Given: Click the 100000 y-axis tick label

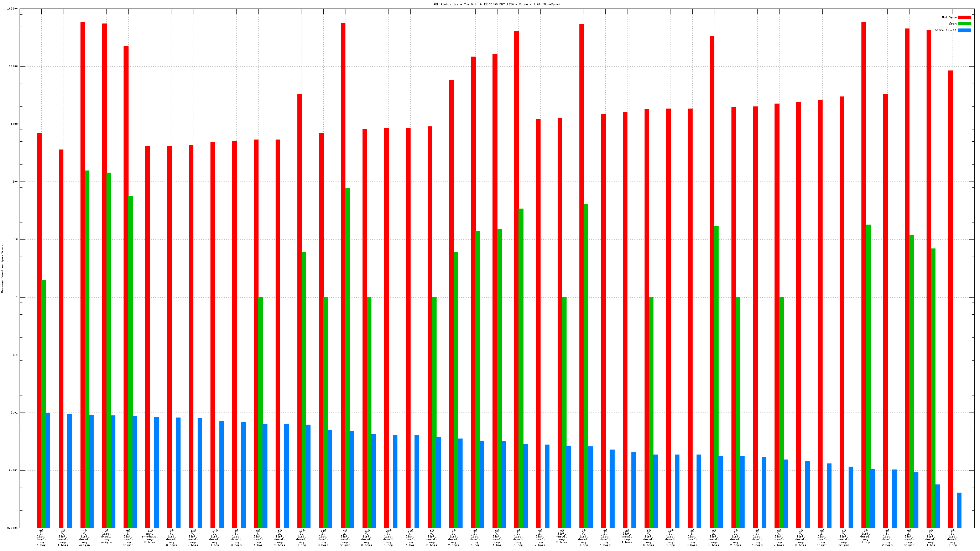Looking at the screenshot, I should [x=12, y=9].
